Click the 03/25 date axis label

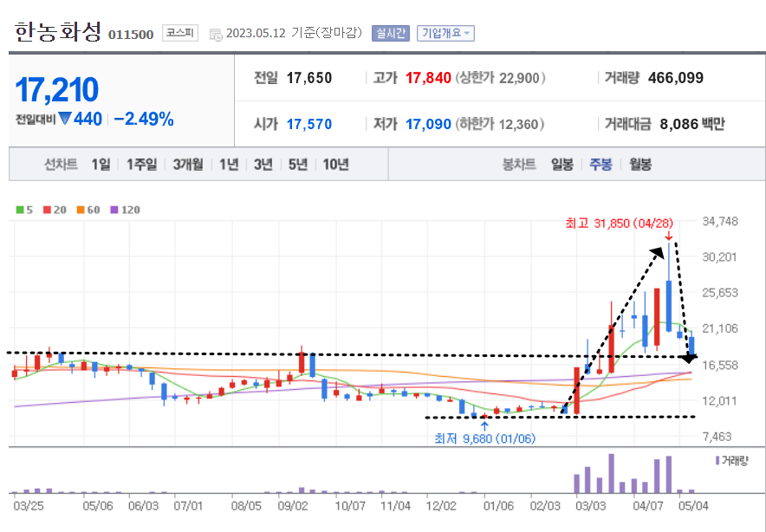(x=29, y=506)
